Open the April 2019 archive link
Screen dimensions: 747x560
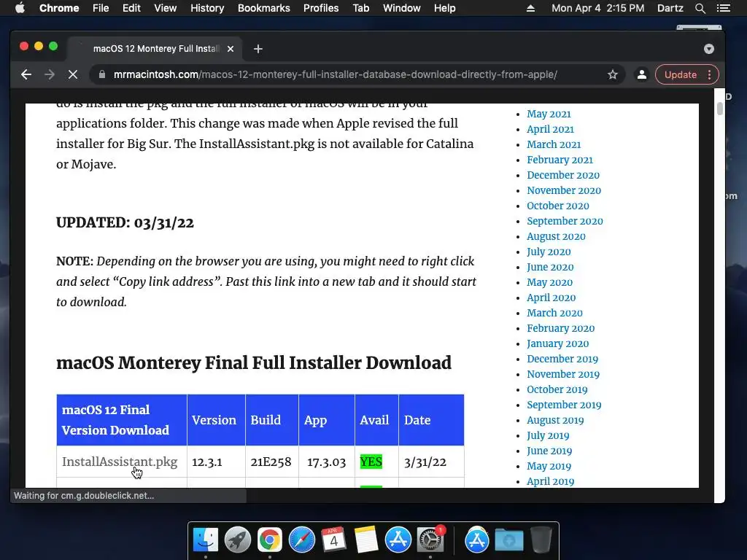[x=550, y=481]
